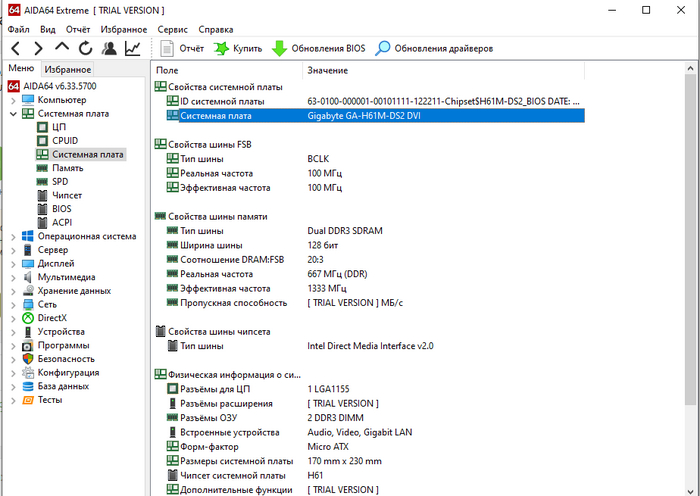Viewport: 700px width, 496px height.
Task: Expand the Операционная система tree node
Action: [13, 236]
